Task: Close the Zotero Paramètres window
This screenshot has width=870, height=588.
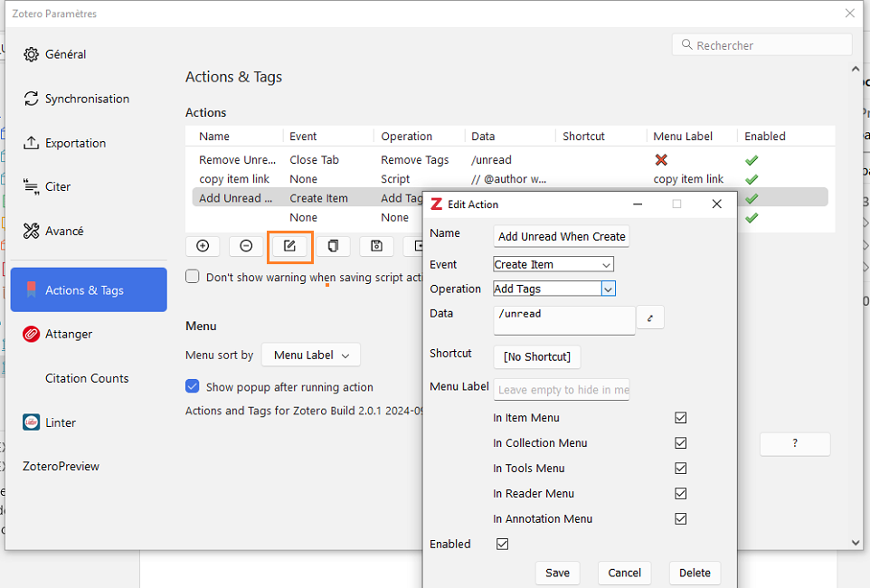Action: [849, 14]
